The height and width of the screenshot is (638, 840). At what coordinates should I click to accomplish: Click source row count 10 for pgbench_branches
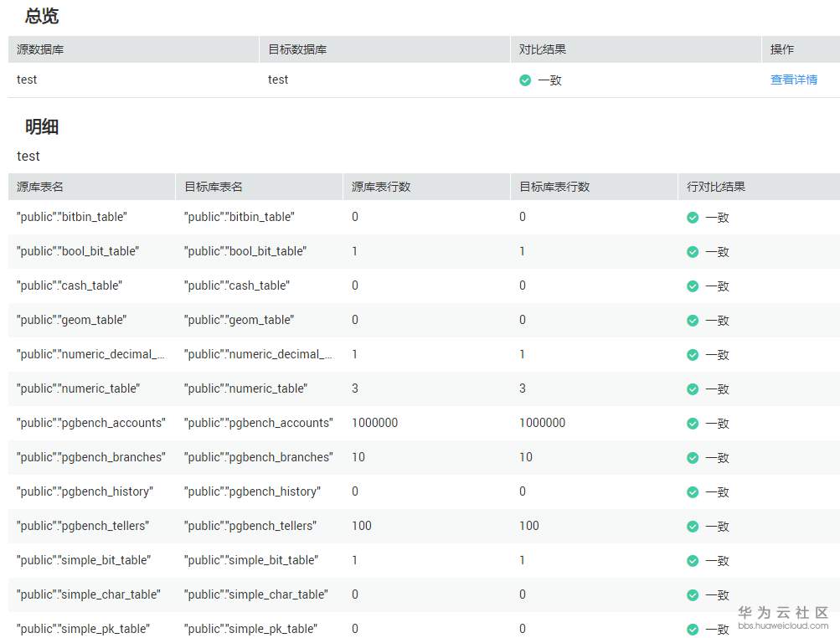(x=358, y=457)
